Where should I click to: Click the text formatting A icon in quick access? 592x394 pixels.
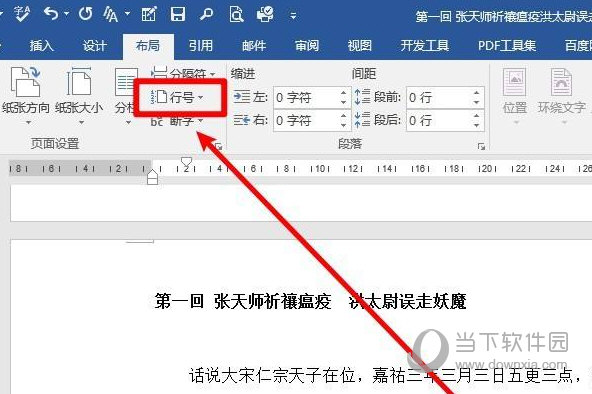click(111, 14)
